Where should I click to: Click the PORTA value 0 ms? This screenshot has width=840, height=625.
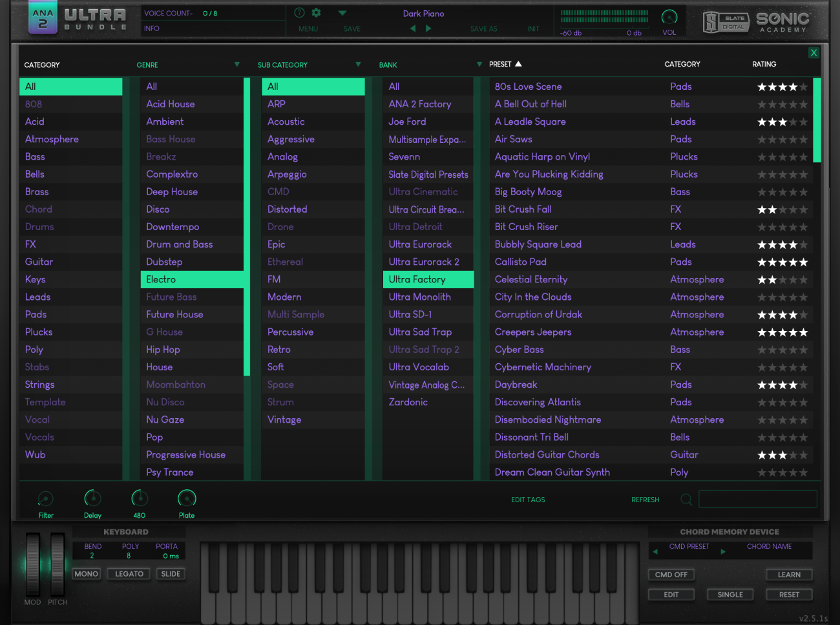pyautogui.click(x=171, y=556)
